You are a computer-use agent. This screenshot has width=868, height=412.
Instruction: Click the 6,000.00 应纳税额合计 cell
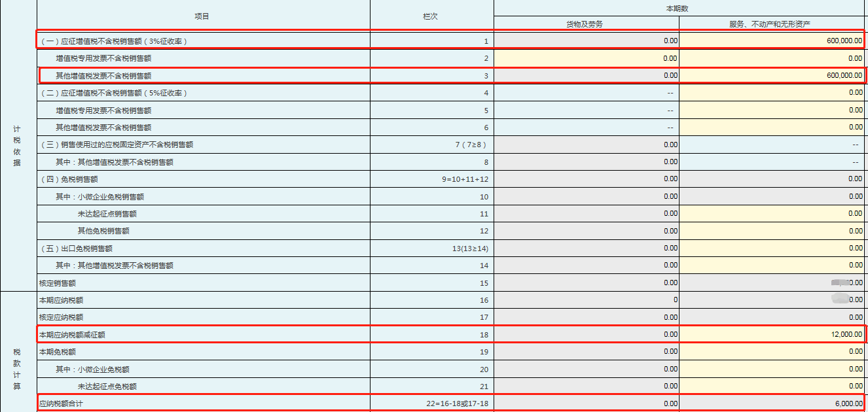point(772,403)
